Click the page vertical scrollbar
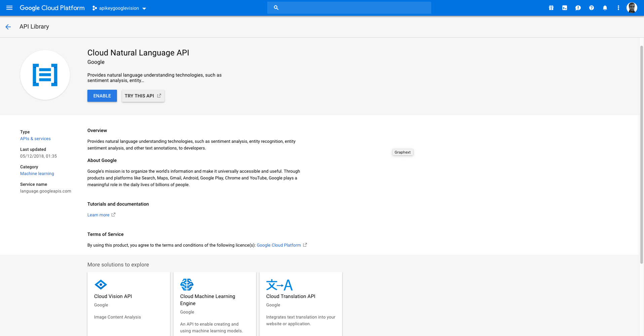This screenshot has height=336, width=644. pos(641,155)
